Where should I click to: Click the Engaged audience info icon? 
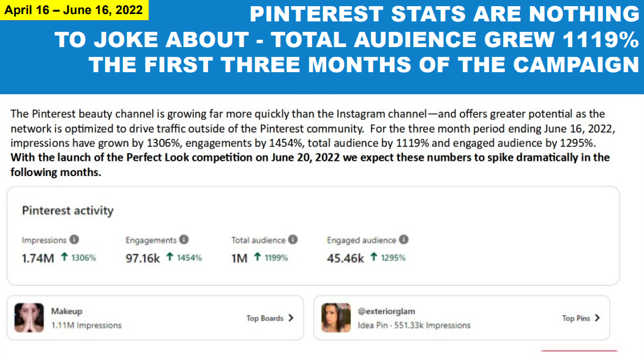(x=404, y=240)
